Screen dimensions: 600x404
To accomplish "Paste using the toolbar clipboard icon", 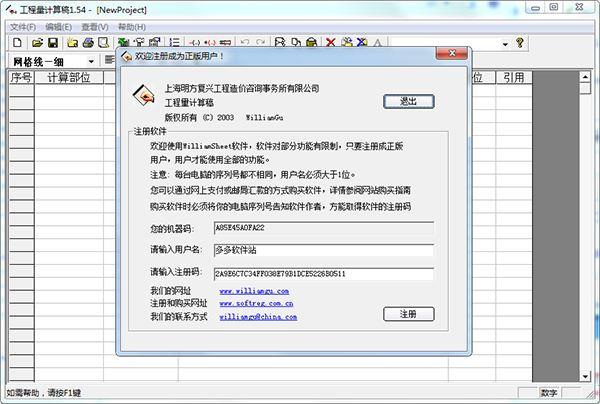I will pos(311,42).
